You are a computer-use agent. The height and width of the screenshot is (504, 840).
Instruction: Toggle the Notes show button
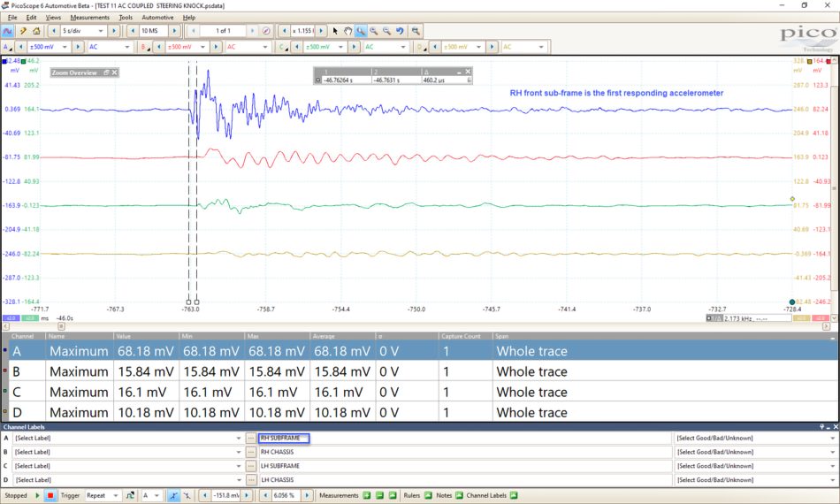click(459, 495)
